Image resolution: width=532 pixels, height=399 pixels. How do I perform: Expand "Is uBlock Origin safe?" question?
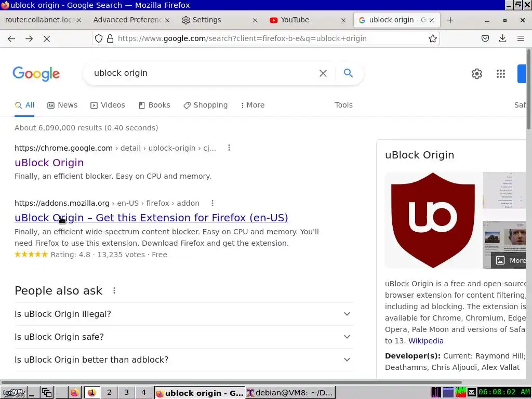coord(184,337)
